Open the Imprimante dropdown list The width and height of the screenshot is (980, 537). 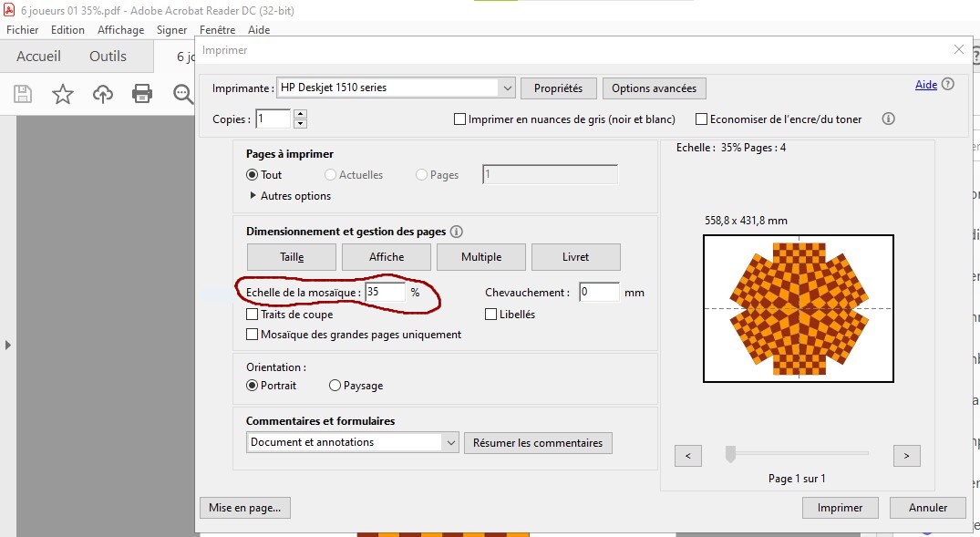(x=507, y=88)
